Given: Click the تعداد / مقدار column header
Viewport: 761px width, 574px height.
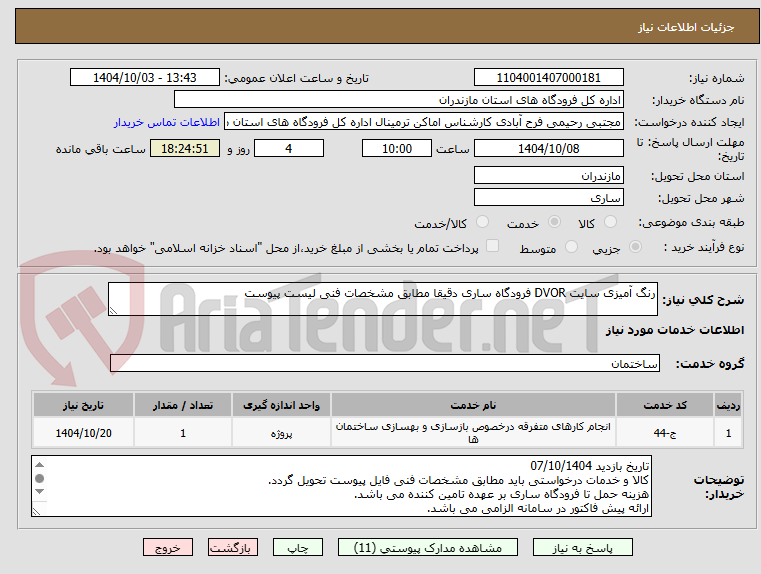Looking at the screenshot, I should tap(183, 405).
